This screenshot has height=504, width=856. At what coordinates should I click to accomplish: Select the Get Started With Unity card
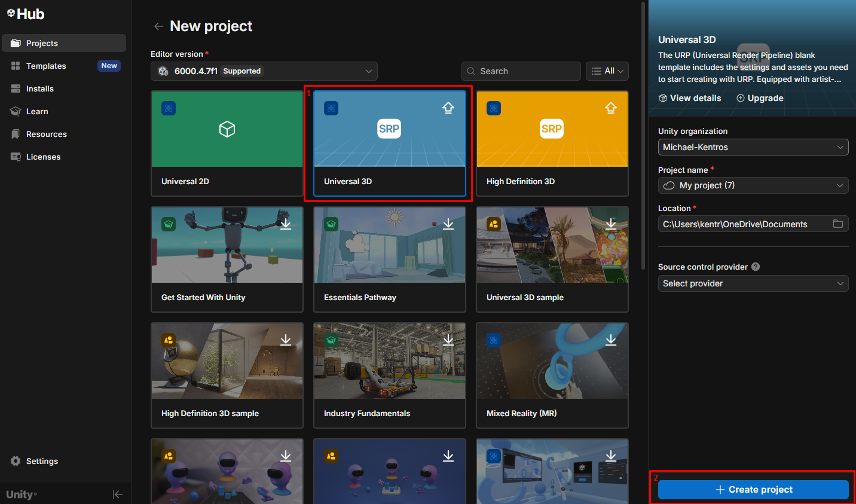227,259
